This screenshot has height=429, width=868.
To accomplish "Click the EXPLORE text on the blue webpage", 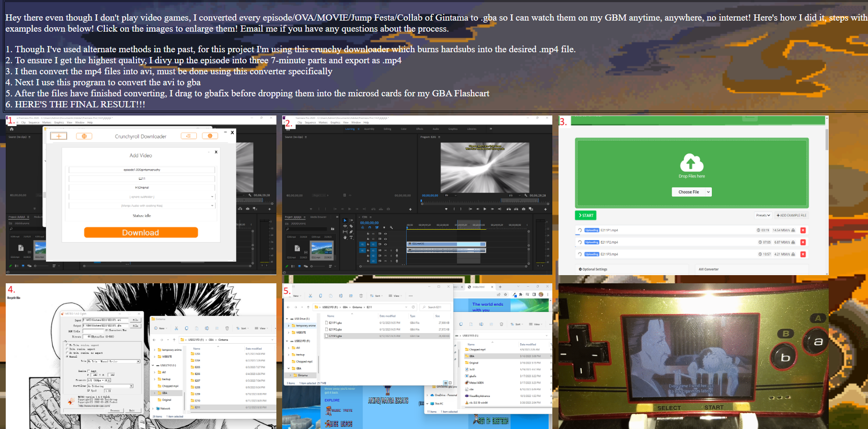I will [332, 400].
